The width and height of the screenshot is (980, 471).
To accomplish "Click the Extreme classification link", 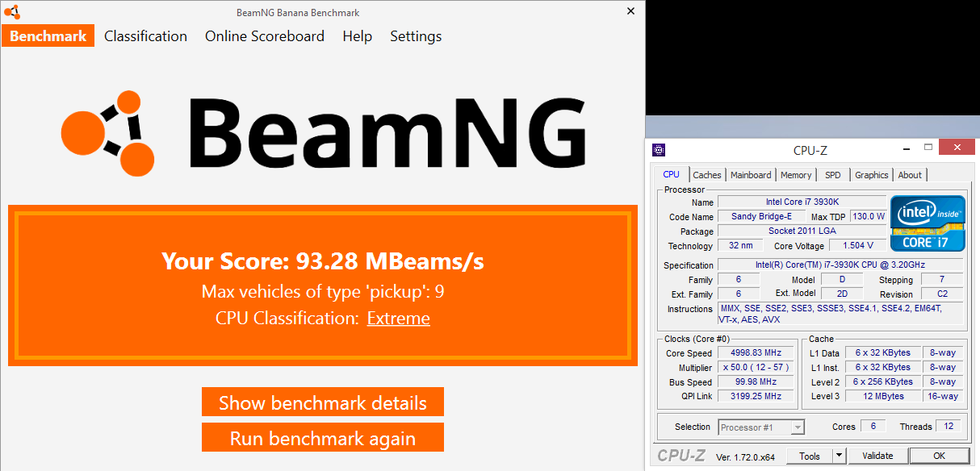I will 399,319.
